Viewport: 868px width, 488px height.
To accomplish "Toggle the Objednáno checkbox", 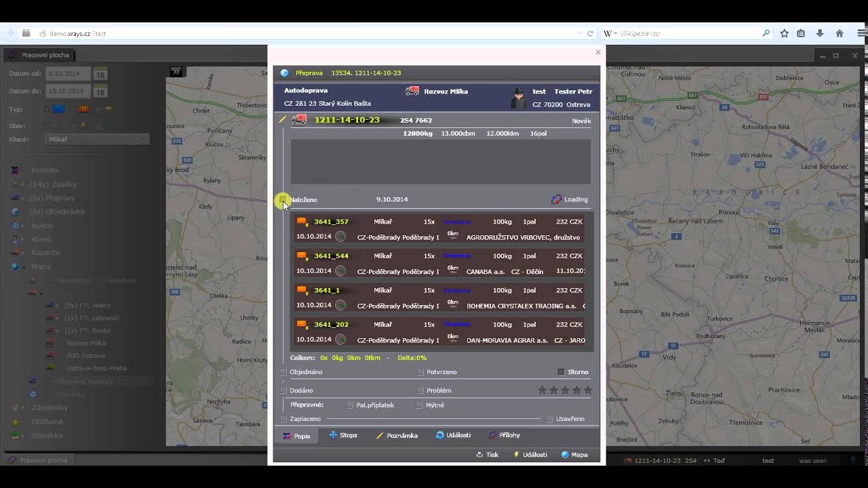I will [x=283, y=372].
